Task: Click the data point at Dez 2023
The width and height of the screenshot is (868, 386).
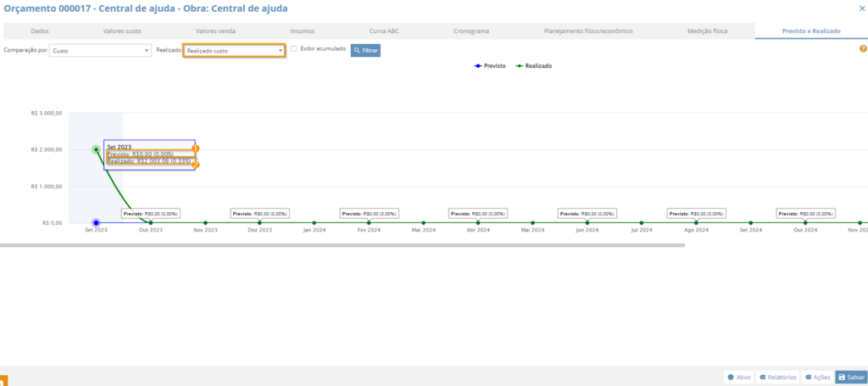Action: (x=259, y=222)
